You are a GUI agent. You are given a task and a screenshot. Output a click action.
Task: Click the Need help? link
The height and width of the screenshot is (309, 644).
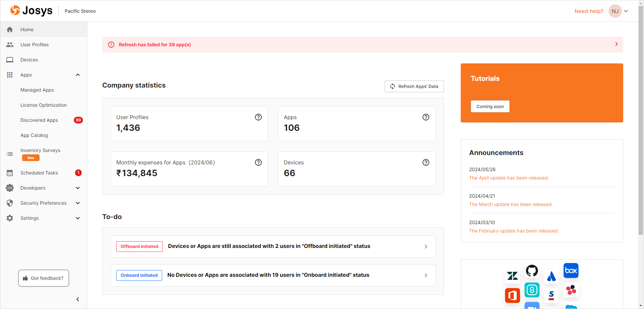coord(589,11)
